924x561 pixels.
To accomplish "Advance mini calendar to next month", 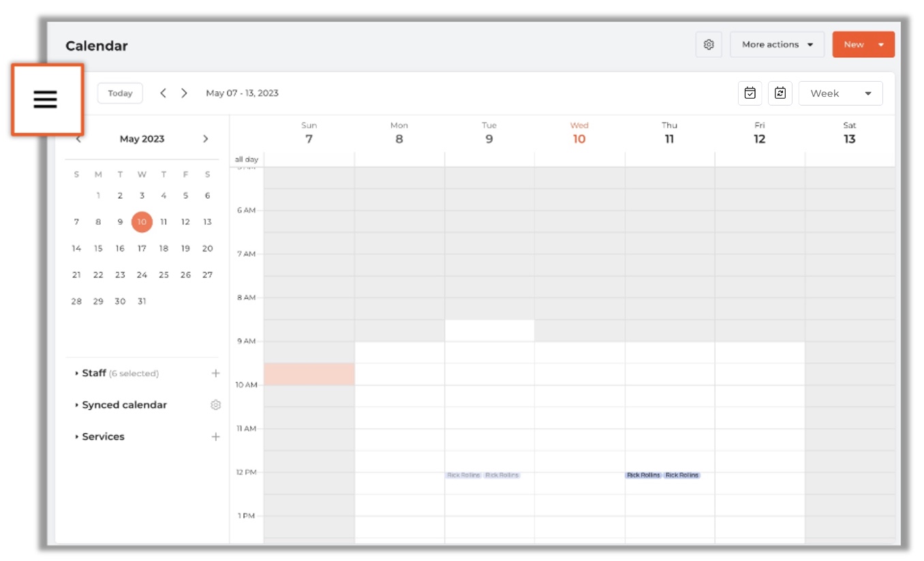I will coord(206,139).
